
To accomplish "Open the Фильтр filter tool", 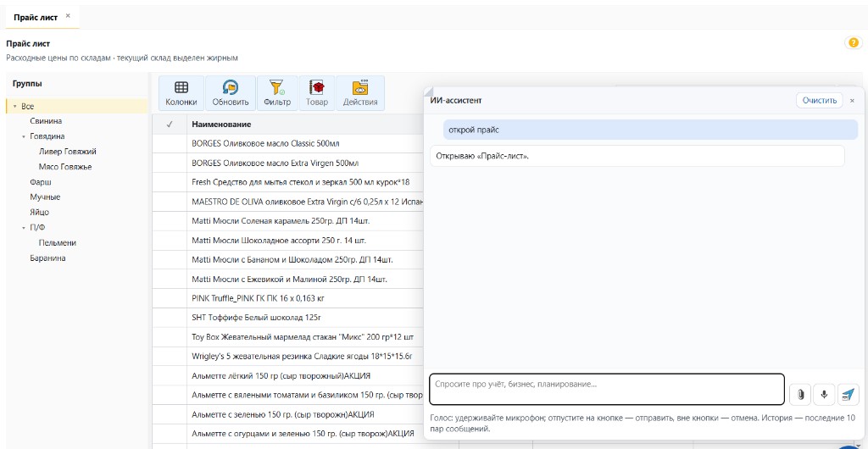I will 277,93.
